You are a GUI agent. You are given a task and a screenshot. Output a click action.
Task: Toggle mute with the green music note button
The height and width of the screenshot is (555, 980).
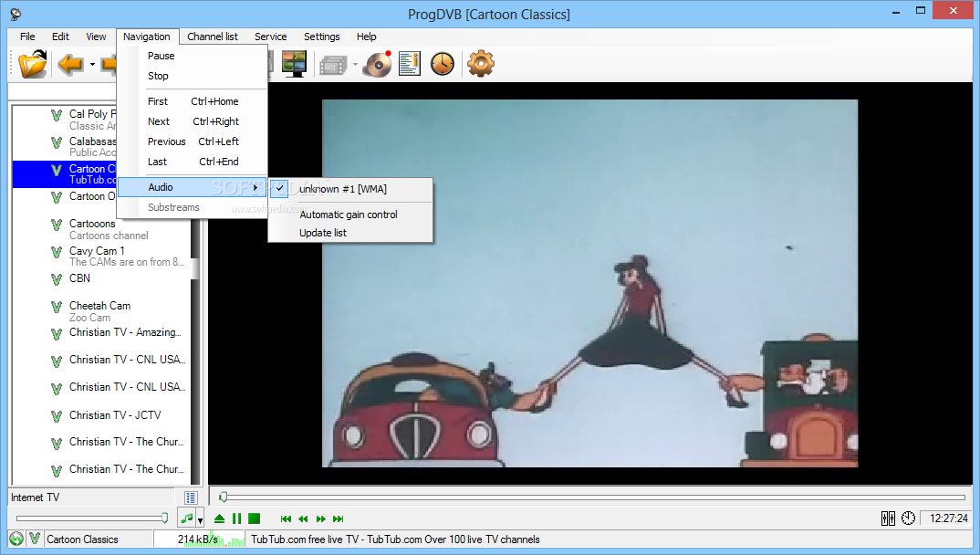[x=186, y=518]
